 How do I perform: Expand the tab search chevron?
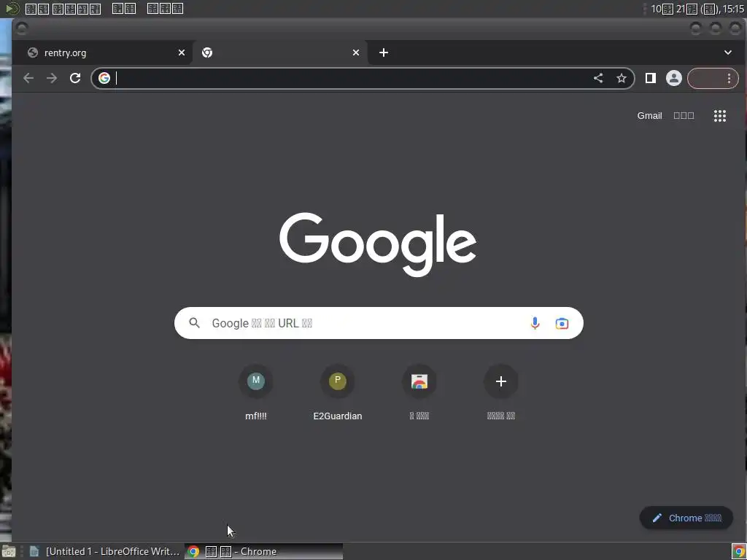tap(728, 52)
